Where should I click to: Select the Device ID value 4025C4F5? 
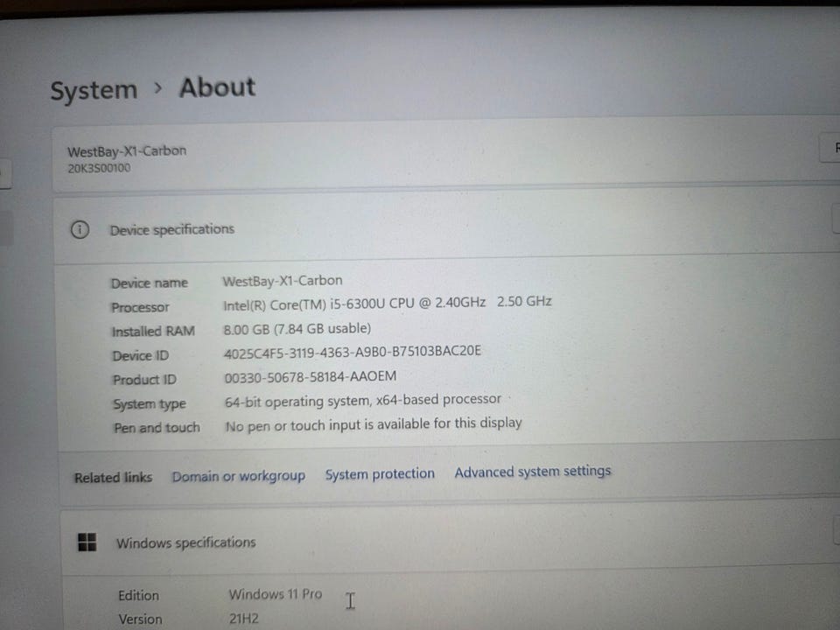coord(352,352)
